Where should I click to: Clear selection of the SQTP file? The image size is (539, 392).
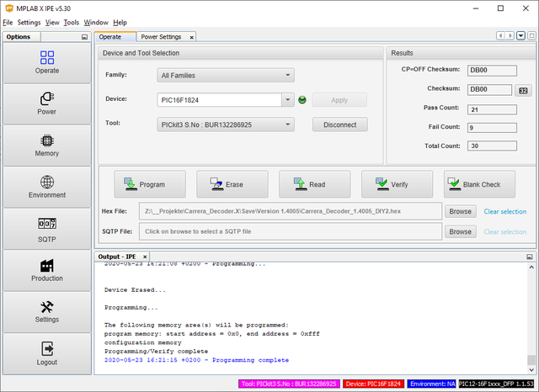505,231
